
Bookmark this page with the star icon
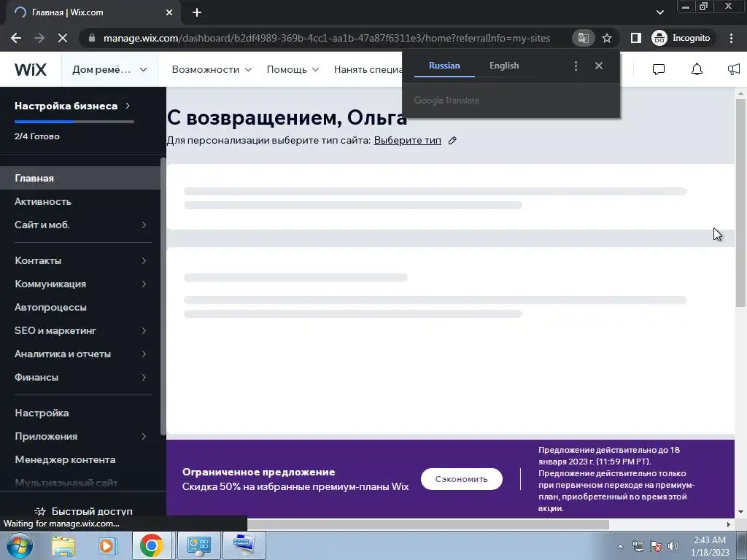[606, 38]
